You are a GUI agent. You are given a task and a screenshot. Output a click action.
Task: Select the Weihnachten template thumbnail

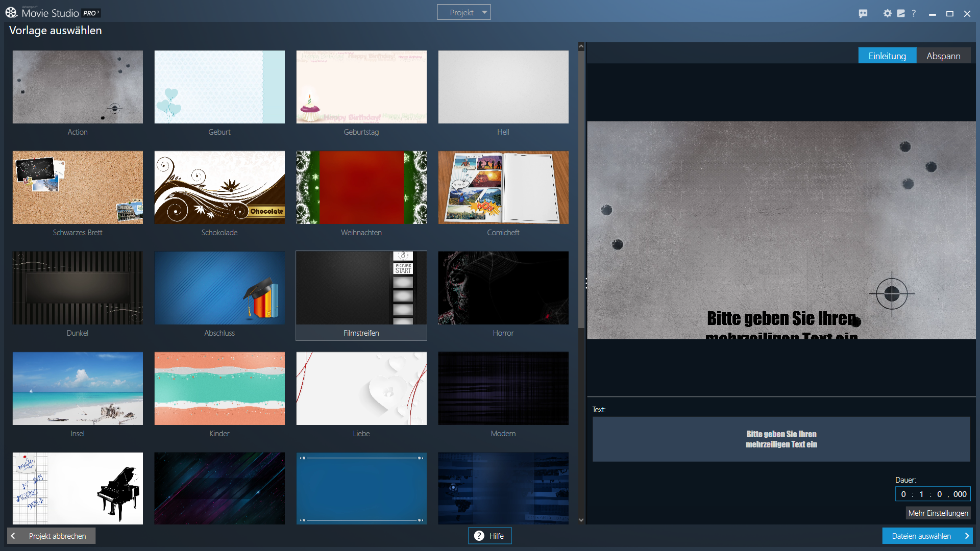pos(361,188)
